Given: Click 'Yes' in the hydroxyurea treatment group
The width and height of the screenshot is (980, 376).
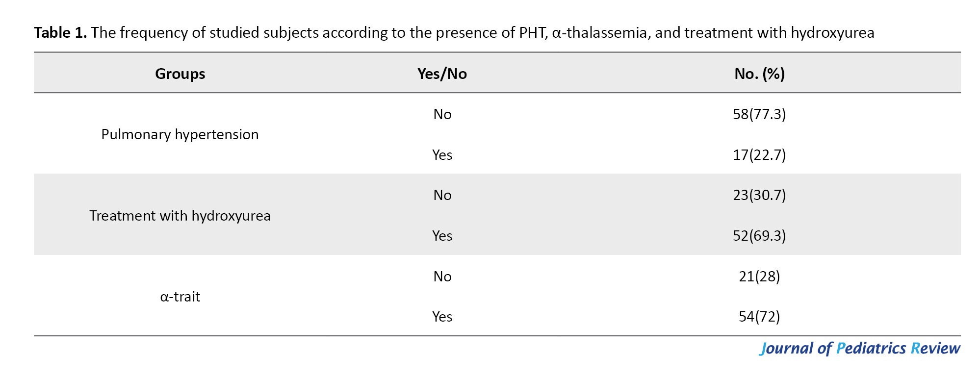Looking at the screenshot, I should click(442, 236).
